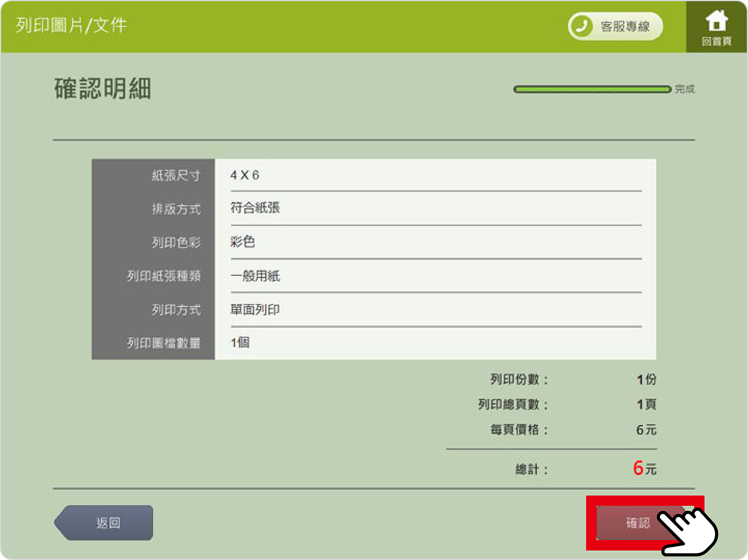Click the 4 X 6 paper size value
The image size is (748, 560).
247,175
